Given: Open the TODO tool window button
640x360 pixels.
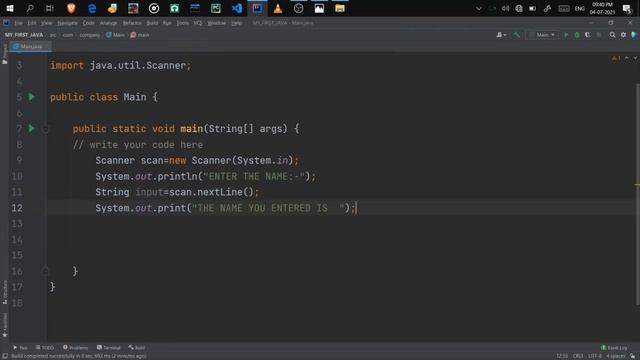Looking at the screenshot, I should click(x=44, y=348).
